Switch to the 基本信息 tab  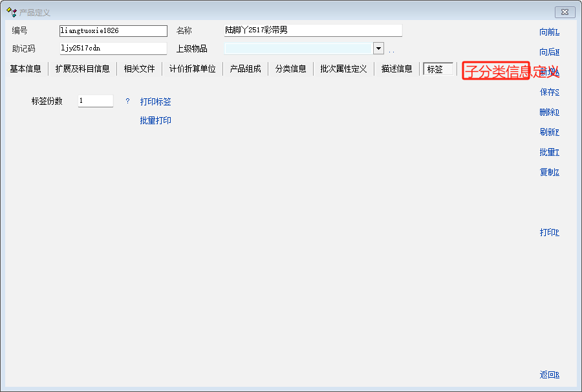(25, 69)
